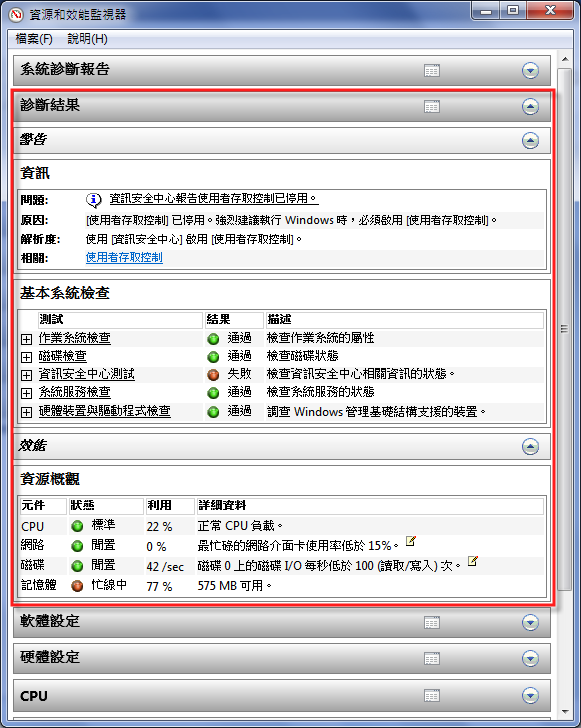
Task: Click red failed icon for 資訊安全中心測試
Action: coord(213,375)
